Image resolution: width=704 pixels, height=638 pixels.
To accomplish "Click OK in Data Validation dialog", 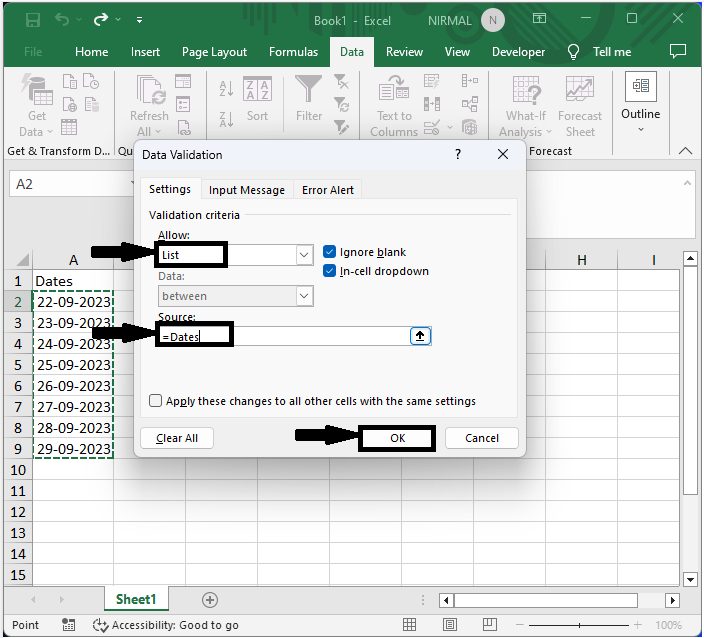I will pos(397,438).
